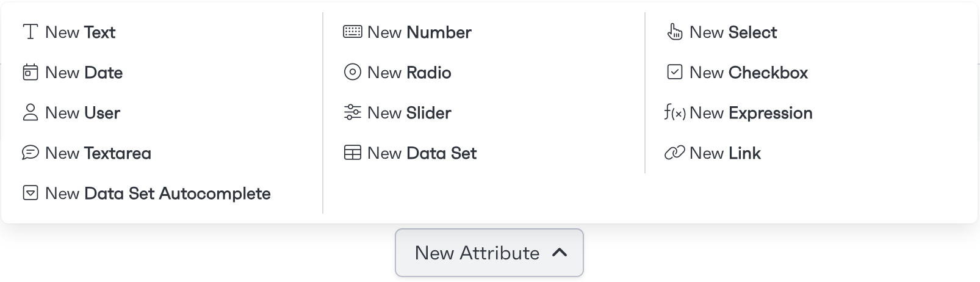Click the person icon for New User
This screenshot has width=980, height=282.
(x=31, y=113)
